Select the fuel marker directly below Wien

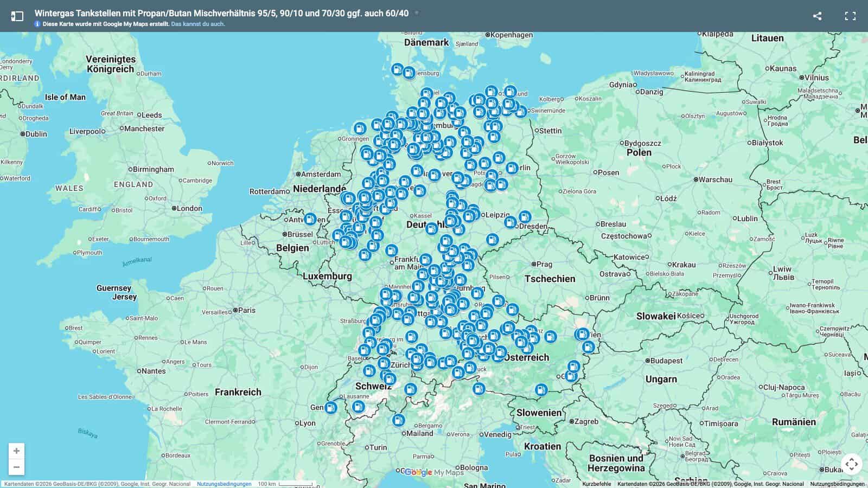coord(588,347)
